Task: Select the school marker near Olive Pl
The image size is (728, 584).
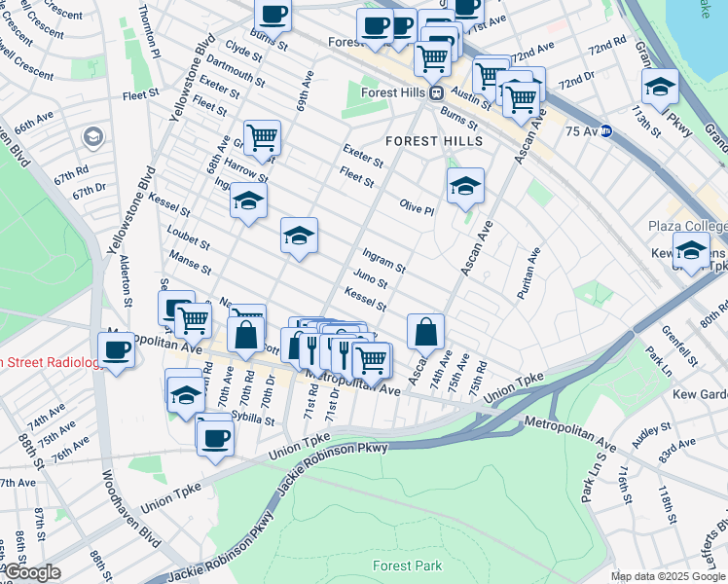Action: pyautogui.click(x=465, y=187)
